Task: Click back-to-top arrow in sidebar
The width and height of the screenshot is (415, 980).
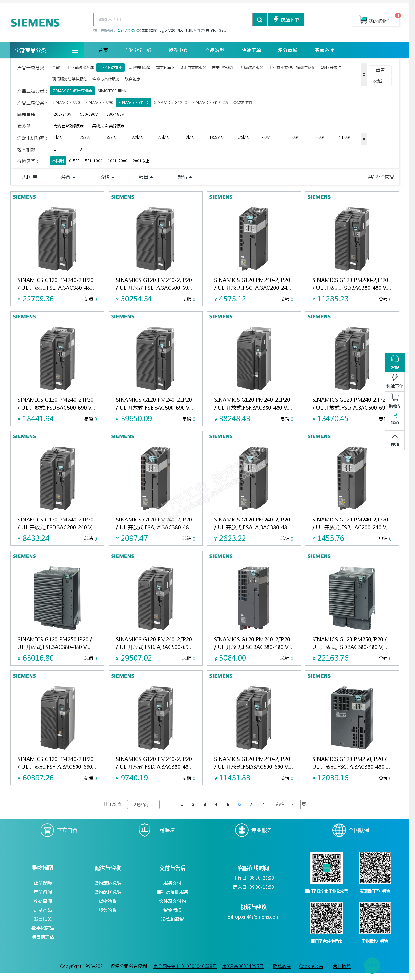Action: [x=395, y=436]
